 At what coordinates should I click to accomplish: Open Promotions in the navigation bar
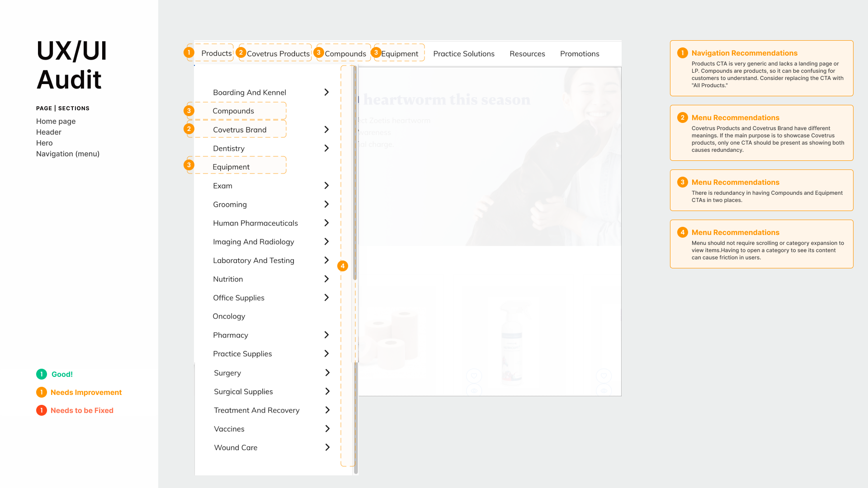pyautogui.click(x=580, y=54)
